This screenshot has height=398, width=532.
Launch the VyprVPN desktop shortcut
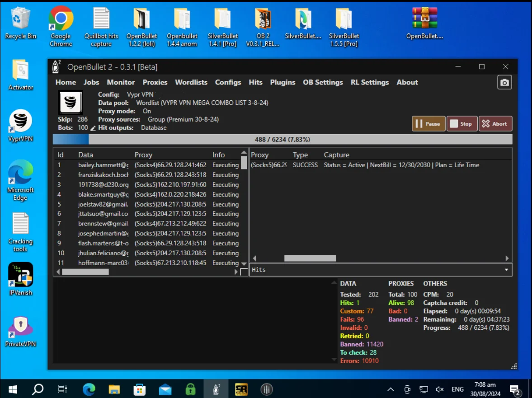[x=20, y=126]
